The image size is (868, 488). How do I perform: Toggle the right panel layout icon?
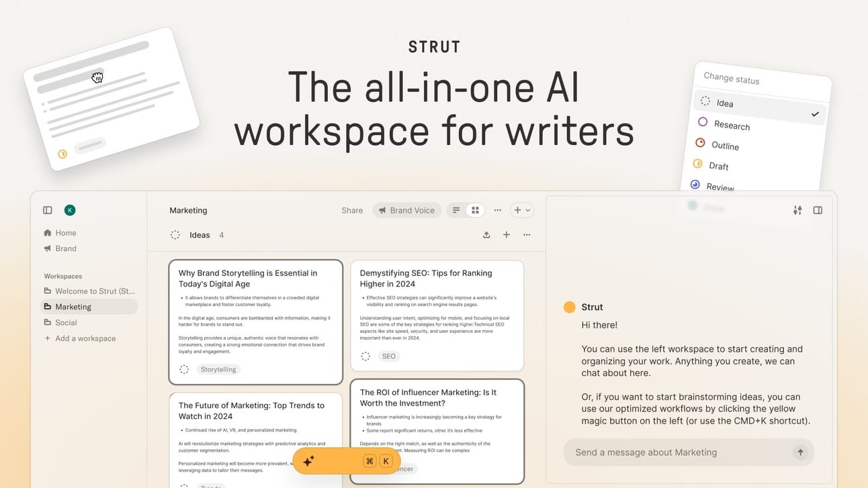click(818, 210)
